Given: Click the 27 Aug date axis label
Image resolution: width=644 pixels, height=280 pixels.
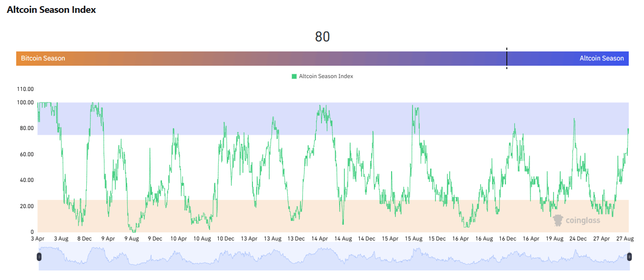Looking at the screenshot, I should [x=624, y=239].
